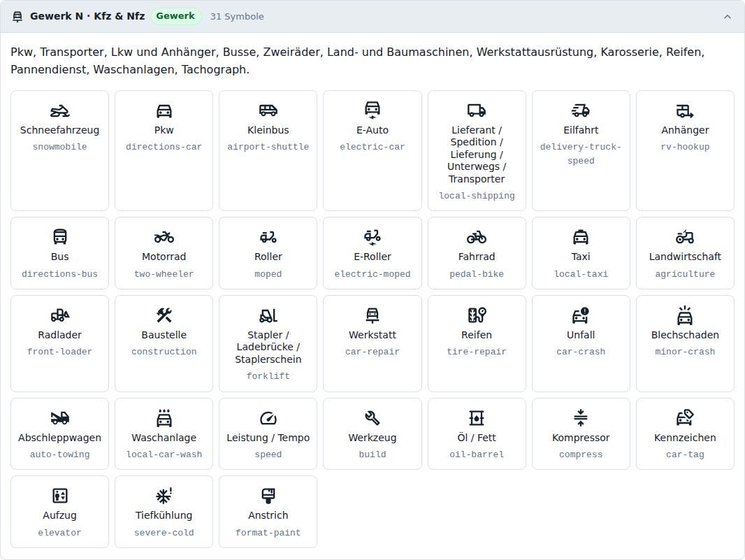Pick the Fahrrad pedal-bike icon

(477, 236)
